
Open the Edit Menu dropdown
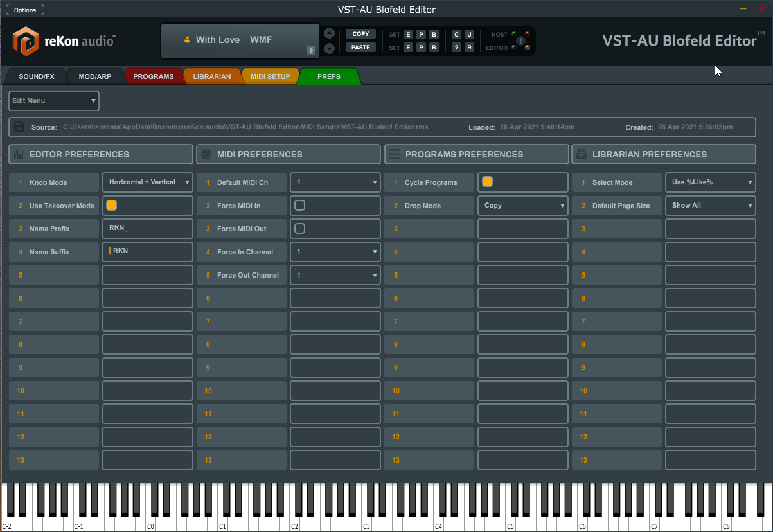(54, 101)
